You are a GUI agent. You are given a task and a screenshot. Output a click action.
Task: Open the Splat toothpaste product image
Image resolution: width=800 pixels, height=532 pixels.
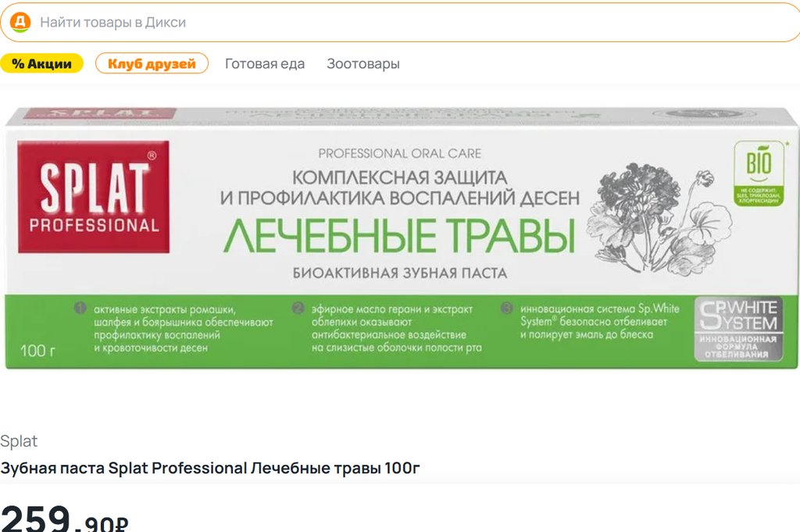click(401, 237)
